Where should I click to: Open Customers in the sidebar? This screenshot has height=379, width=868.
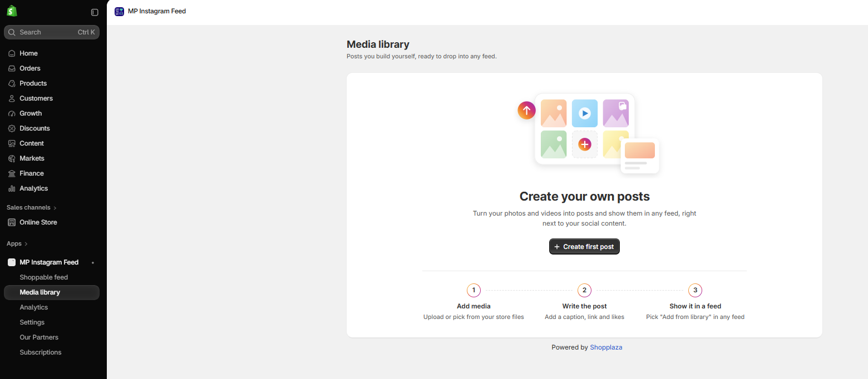coord(52,98)
